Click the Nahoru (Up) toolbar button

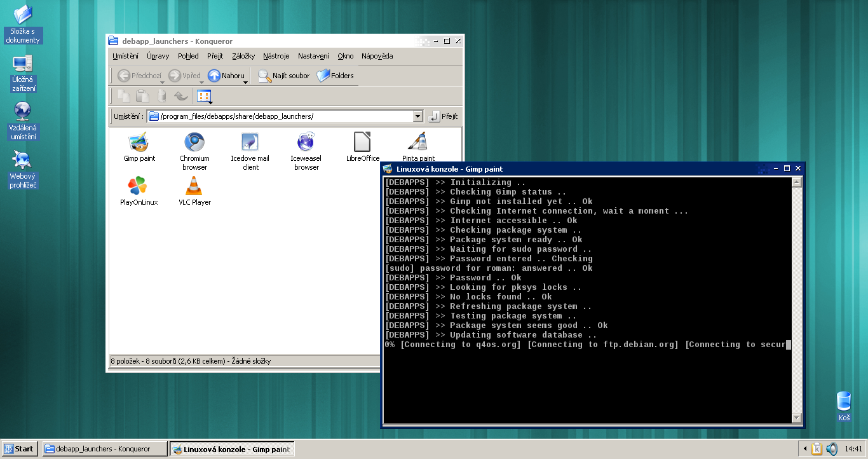coord(226,76)
